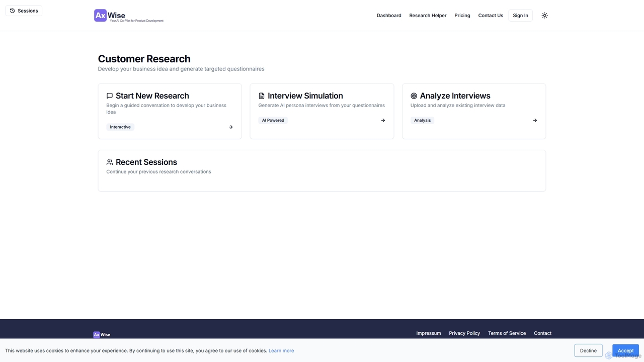Open the Pricing page

pos(462,16)
